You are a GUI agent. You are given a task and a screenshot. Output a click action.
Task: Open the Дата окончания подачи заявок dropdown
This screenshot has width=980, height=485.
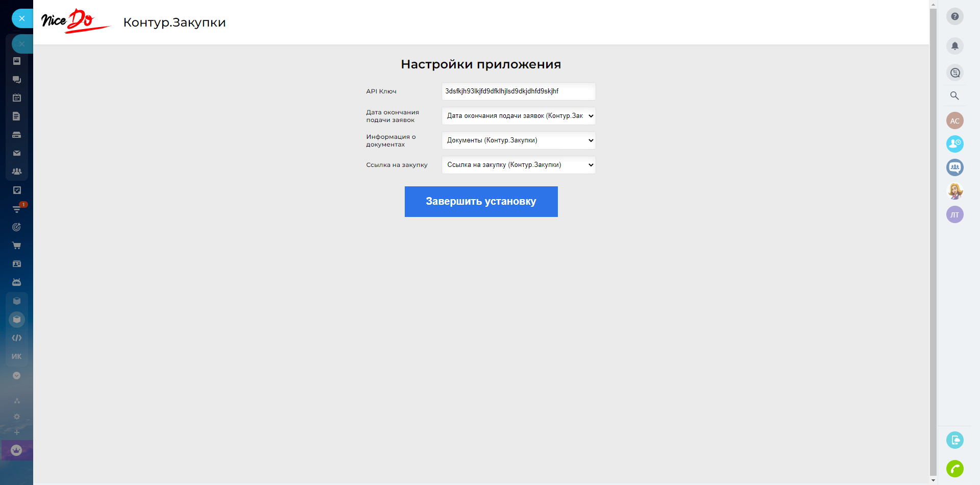519,116
